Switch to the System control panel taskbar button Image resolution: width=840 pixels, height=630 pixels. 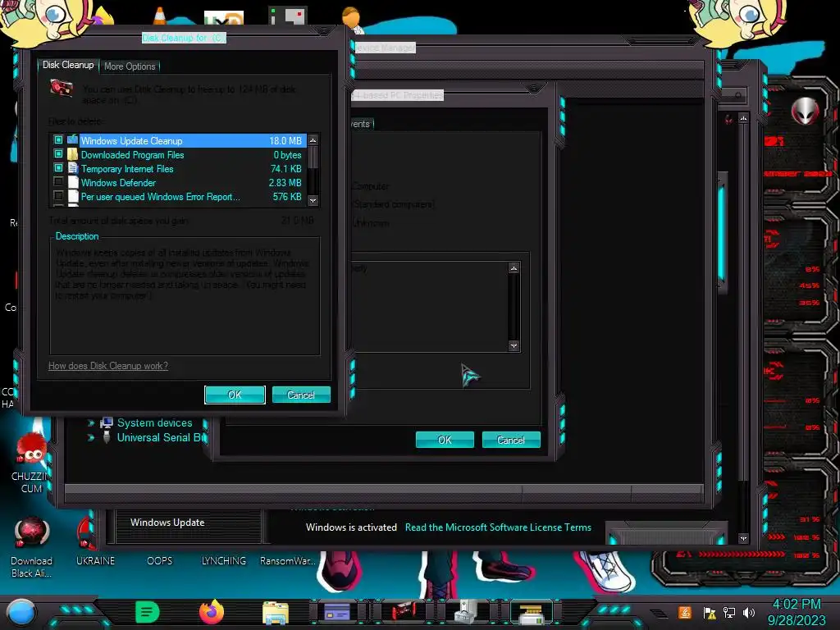coord(337,612)
